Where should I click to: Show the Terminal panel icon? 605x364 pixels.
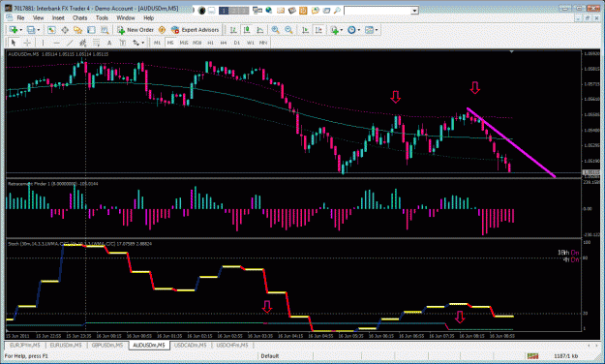tap(91, 30)
